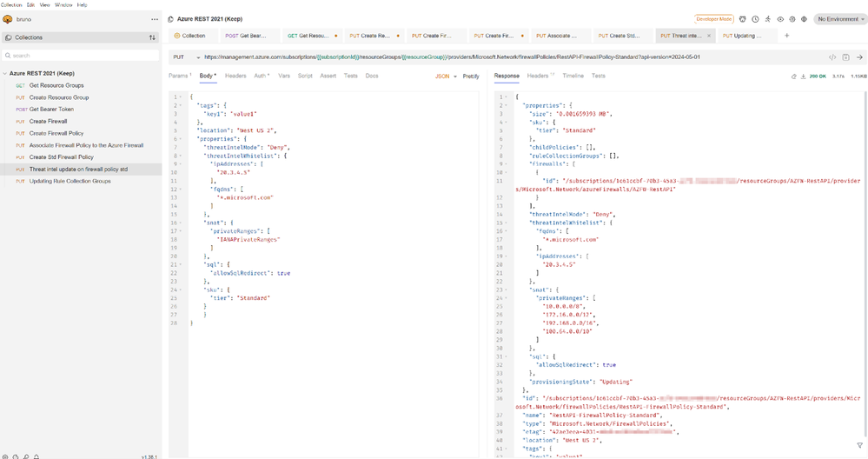
Task: Switch to the Script tab
Action: [x=305, y=76]
